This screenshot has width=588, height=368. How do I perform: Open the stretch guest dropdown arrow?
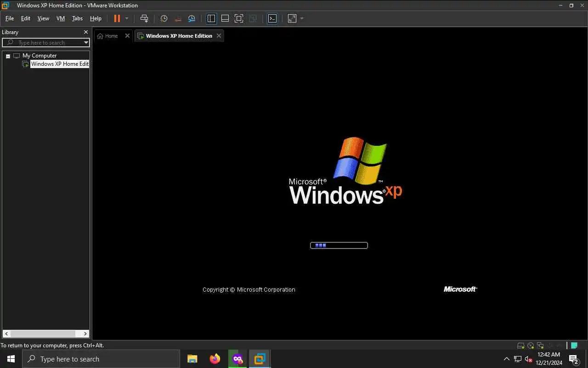(302, 18)
